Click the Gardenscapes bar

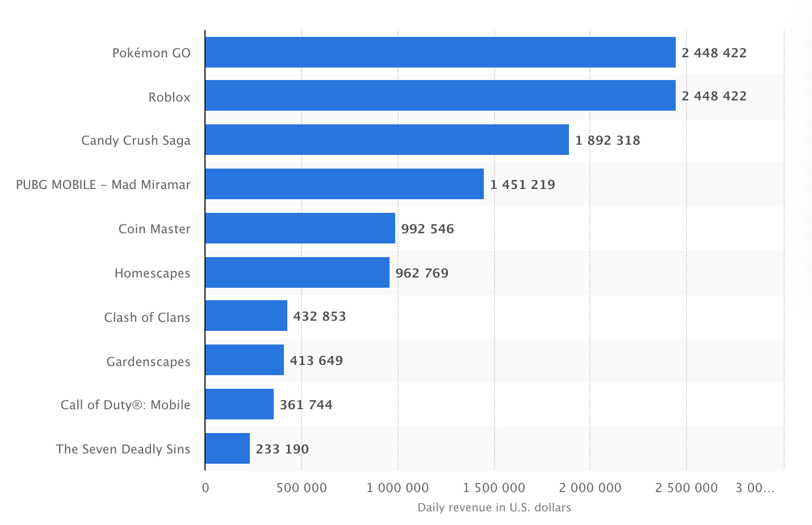[244, 361]
